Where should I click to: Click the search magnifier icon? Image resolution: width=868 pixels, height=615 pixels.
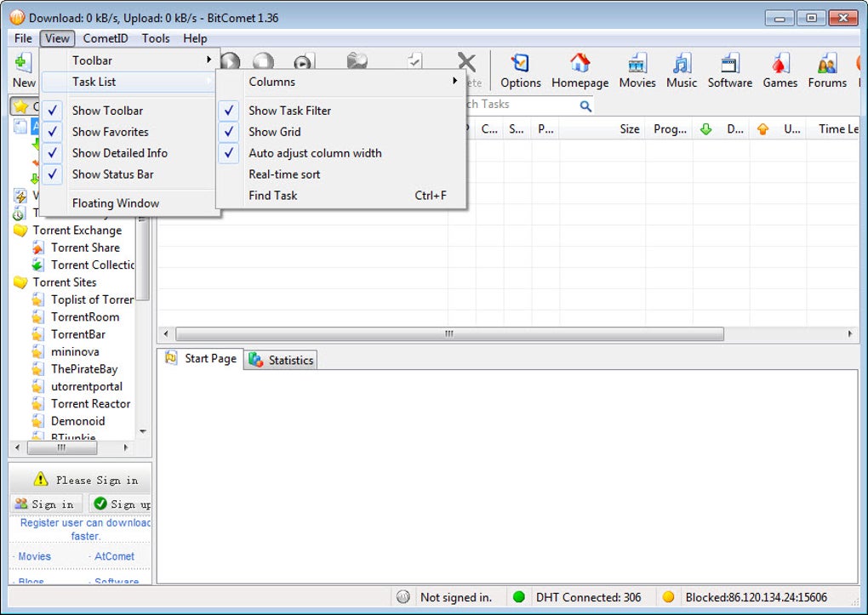tap(585, 105)
